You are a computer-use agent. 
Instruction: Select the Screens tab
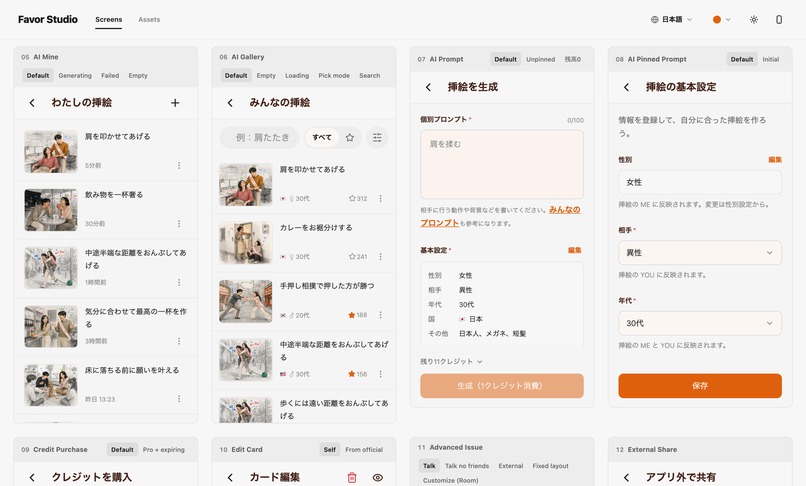108,20
